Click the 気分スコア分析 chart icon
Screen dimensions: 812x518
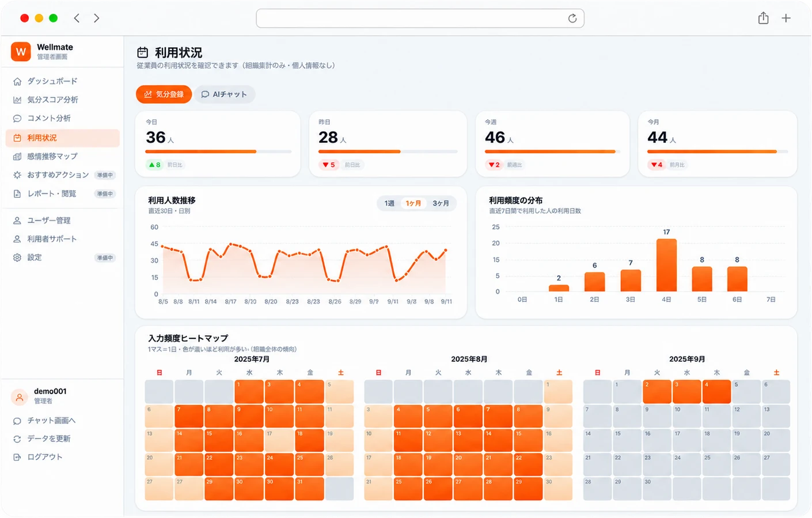coord(17,100)
